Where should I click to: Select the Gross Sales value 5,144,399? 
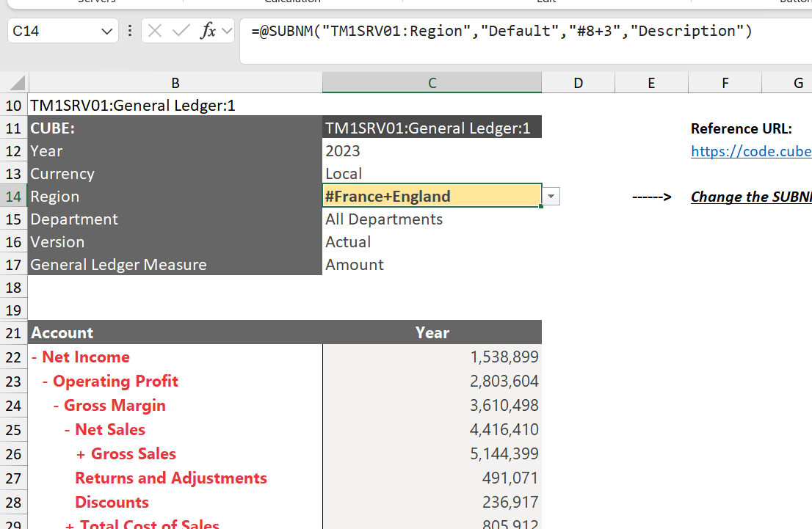[432, 454]
